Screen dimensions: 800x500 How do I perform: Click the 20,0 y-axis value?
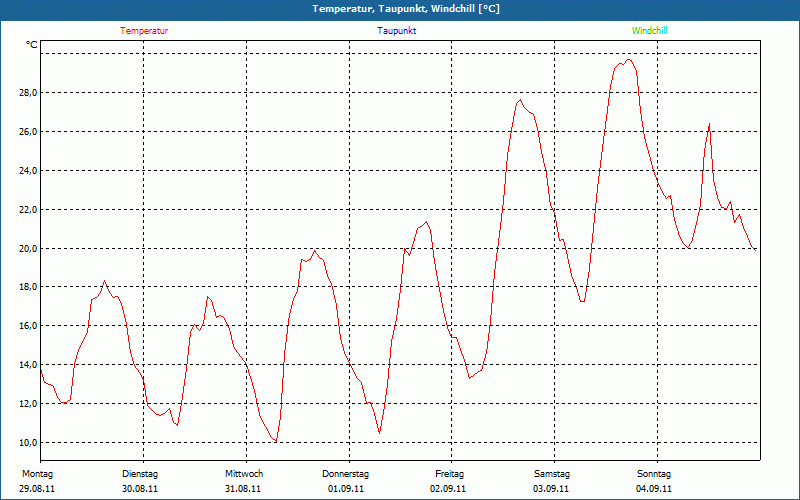tap(29, 248)
